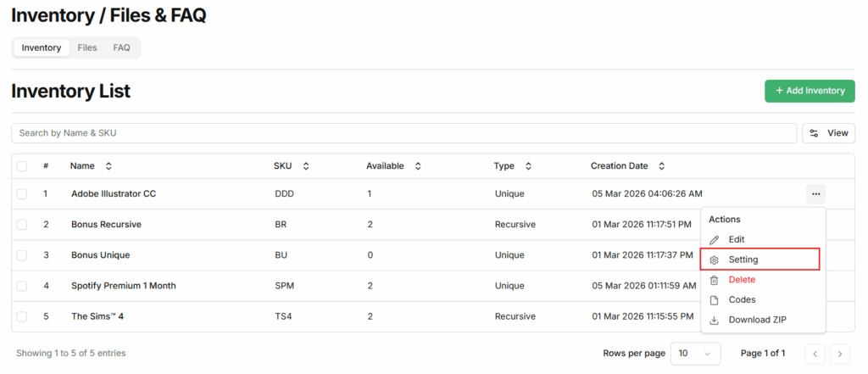
Task: Switch to the FAQ tab
Action: click(122, 47)
